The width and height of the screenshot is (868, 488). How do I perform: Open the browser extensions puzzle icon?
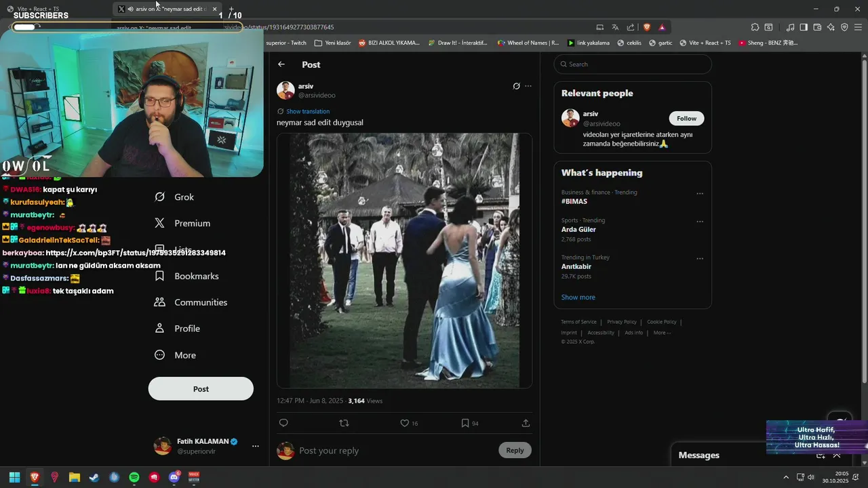(x=755, y=27)
